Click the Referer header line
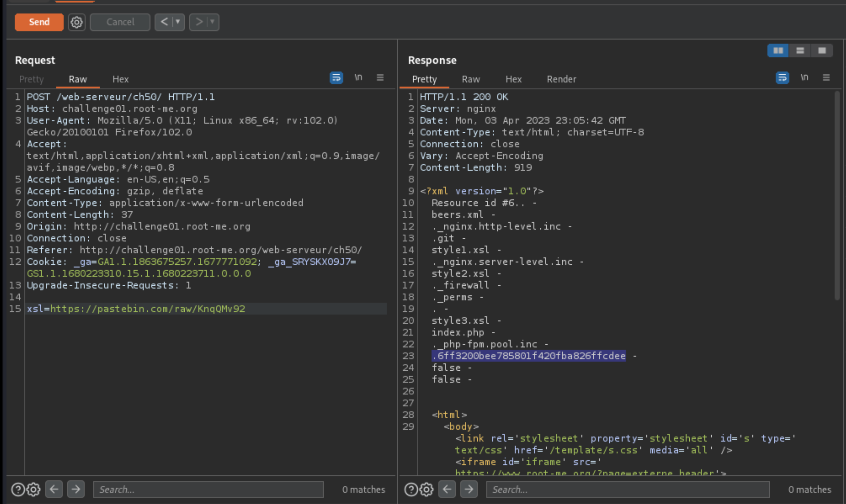Screen dimensions: 846x504 click(x=194, y=250)
